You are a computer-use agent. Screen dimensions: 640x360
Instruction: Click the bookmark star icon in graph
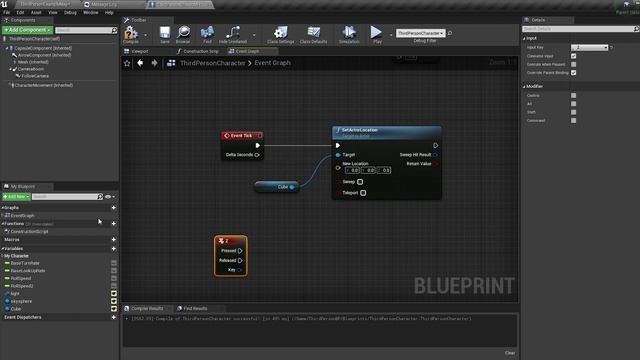(x=127, y=63)
